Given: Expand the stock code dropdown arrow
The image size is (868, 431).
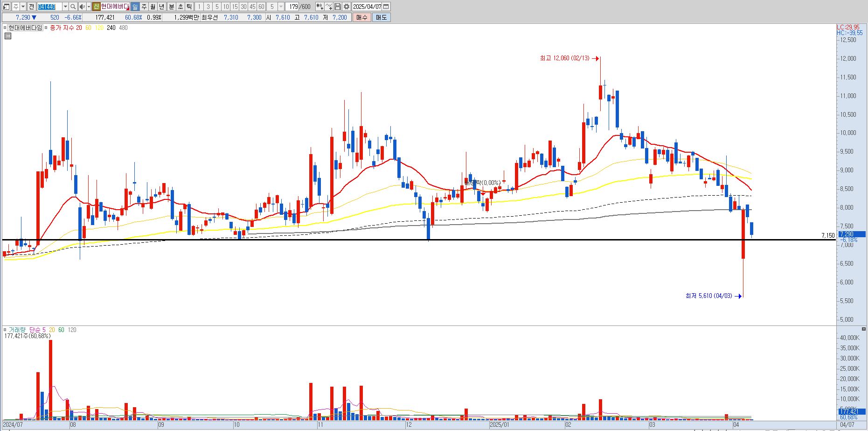Looking at the screenshot, I should pos(65,7).
